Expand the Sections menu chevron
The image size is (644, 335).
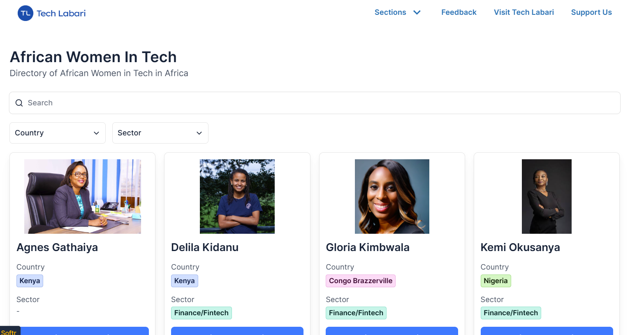coord(417,12)
